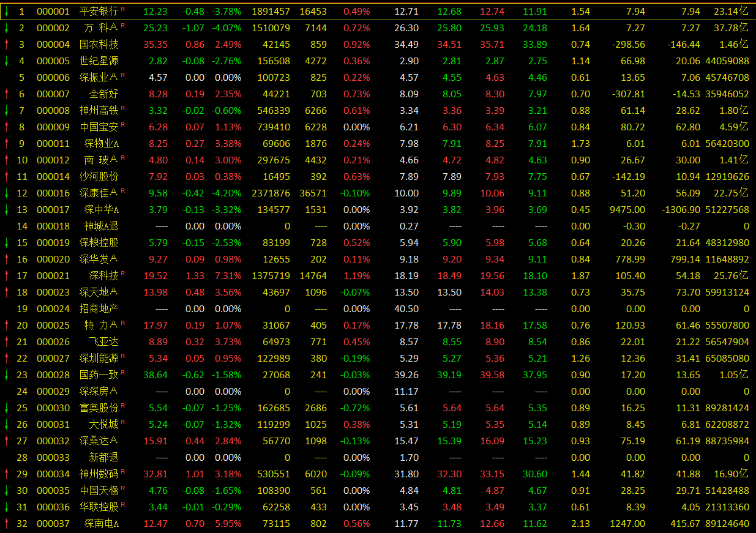Click the 南 玻A stock name
This screenshot has height=533, width=756.
[x=101, y=160]
